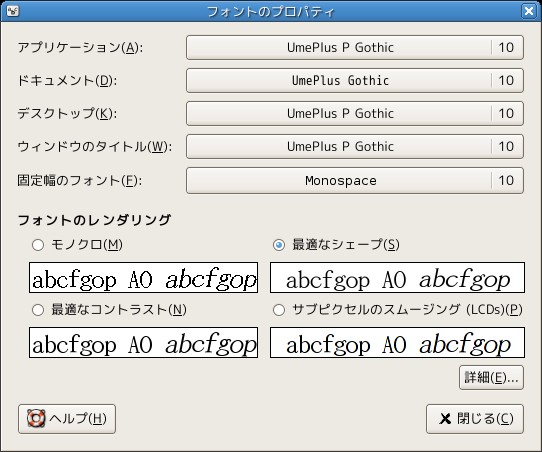
Task: Click the monochrome font preview sample
Action: [x=143, y=277]
